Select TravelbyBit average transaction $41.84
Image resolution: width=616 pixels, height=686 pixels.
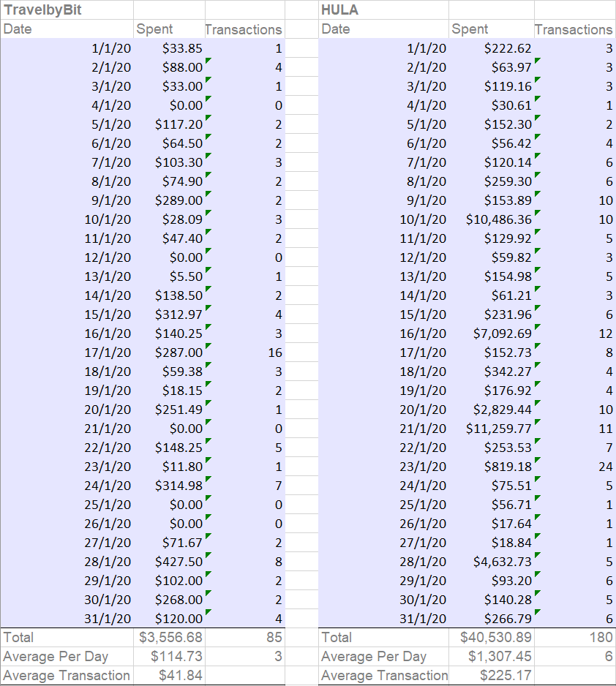click(x=169, y=676)
